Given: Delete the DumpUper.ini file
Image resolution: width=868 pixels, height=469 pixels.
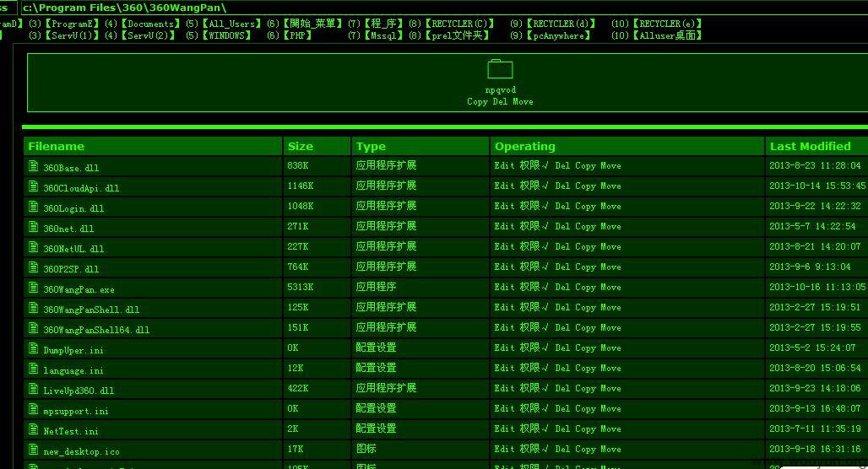Looking at the screenshot, I should pos(562,348).
